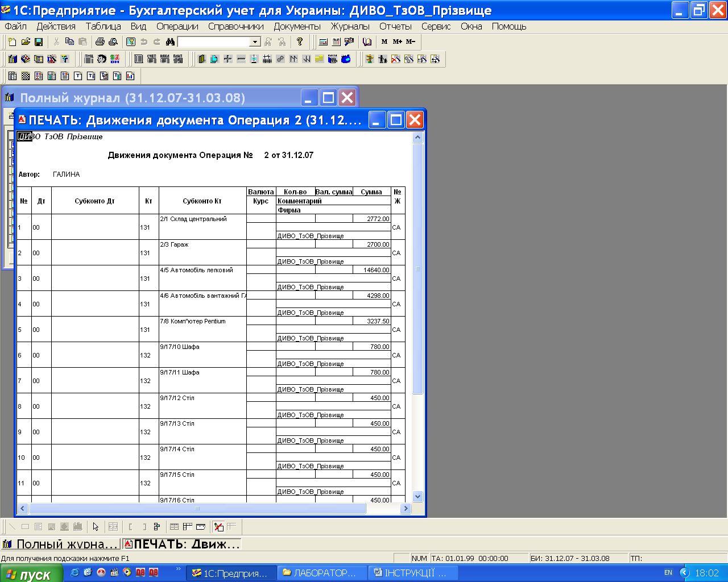
Task: Click the print window vertical scroll down arrow
Action: pyautogui.click(x=418, y=496)
